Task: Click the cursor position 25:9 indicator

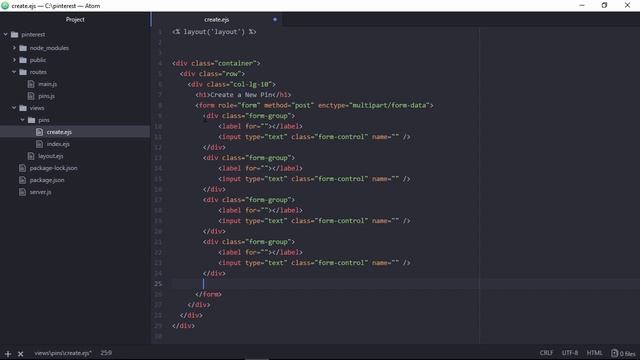Action: pos(106,353)
